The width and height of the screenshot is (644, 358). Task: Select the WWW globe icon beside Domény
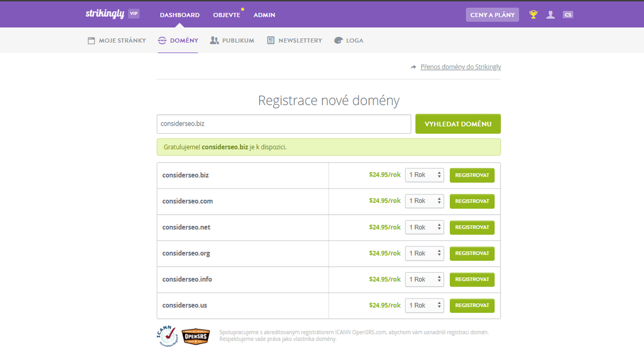coord(162,40)
